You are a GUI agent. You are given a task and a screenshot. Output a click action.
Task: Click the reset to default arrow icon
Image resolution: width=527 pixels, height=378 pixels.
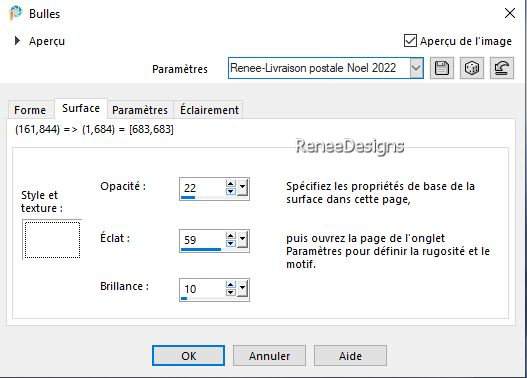tap(502, 68)
